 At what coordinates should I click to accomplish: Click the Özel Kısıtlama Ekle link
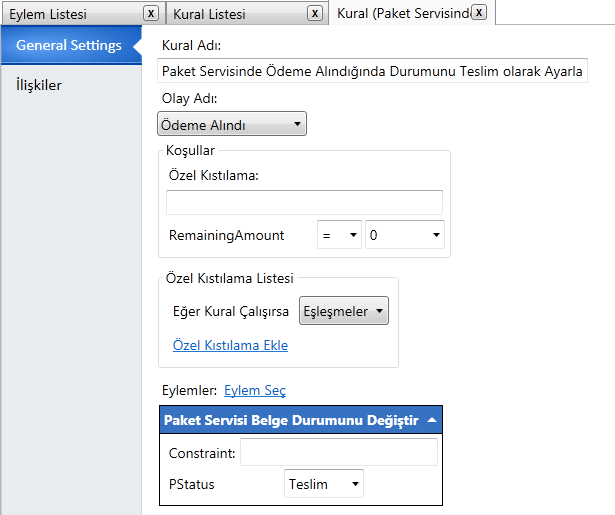coord(230,345)
